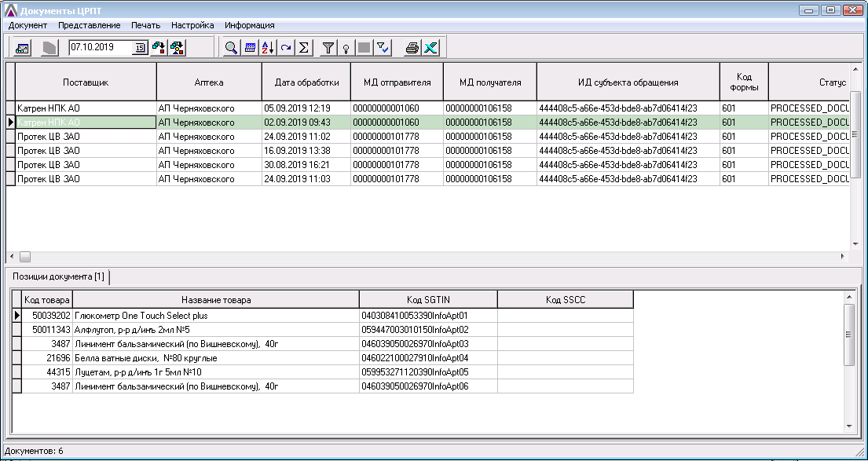868x461 pixels.
Task: Click the A-Z sort toolbar icon
Action: (x=268, y=48)
